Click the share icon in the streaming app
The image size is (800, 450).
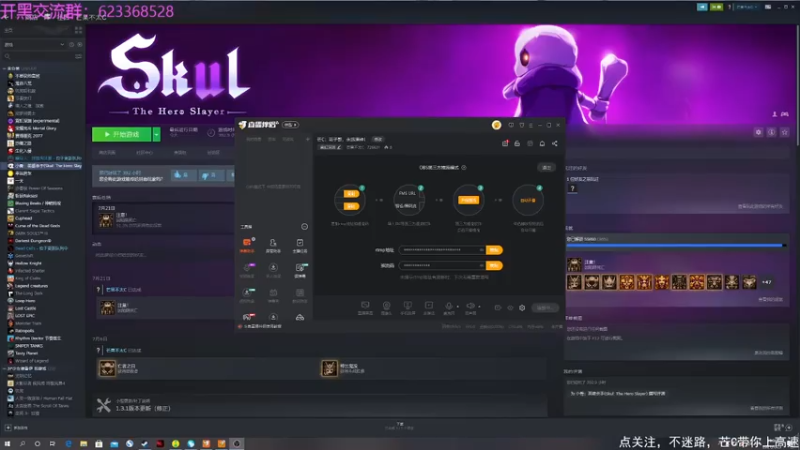(x=555, y=143)
